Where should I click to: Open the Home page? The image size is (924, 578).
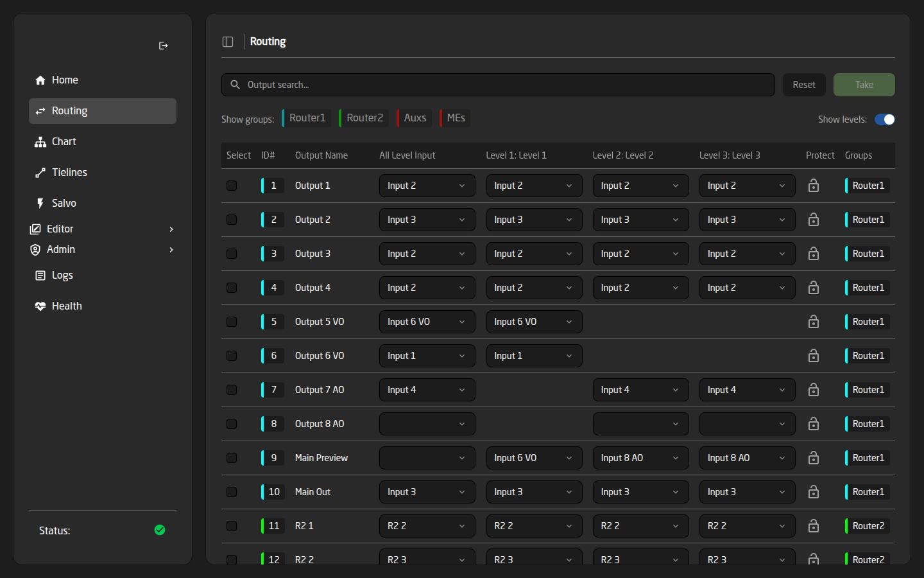point(103,80)
